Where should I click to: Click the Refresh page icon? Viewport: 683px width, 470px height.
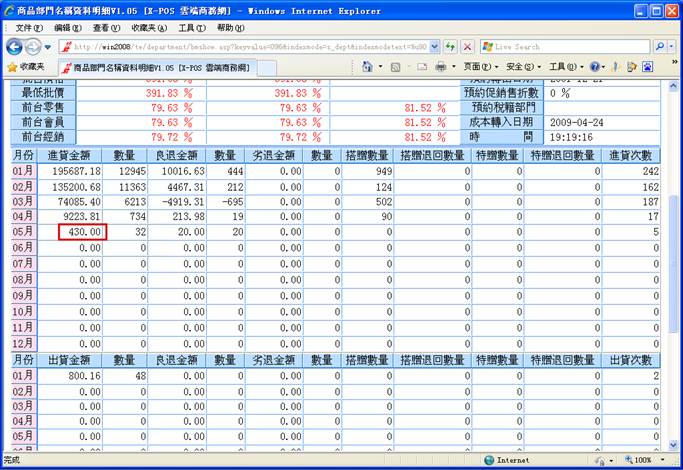(x=451, y=47)
